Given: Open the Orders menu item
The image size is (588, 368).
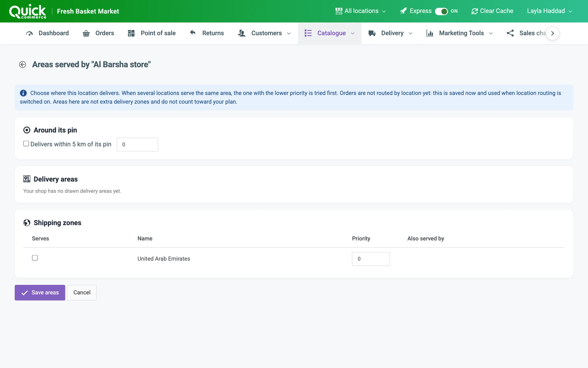Looking at the screenshot, I should click(x=98, y=33).
